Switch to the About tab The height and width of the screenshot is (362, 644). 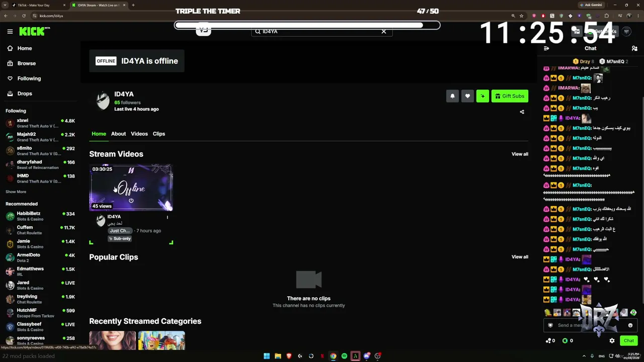point(118,134)
